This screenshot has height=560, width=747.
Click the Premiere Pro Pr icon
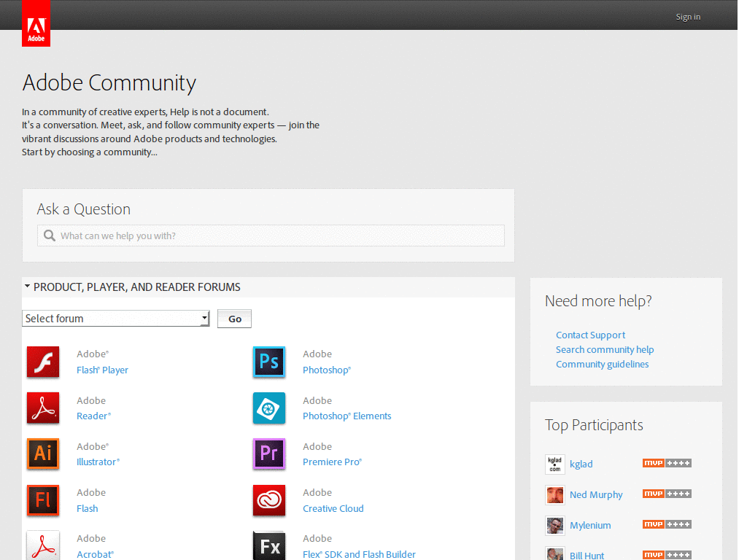(269, 454)
